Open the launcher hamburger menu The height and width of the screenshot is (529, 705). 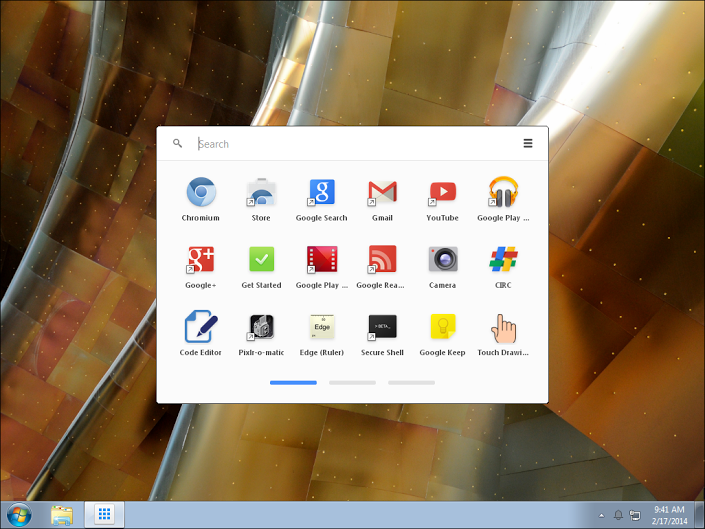coord(528,144)
